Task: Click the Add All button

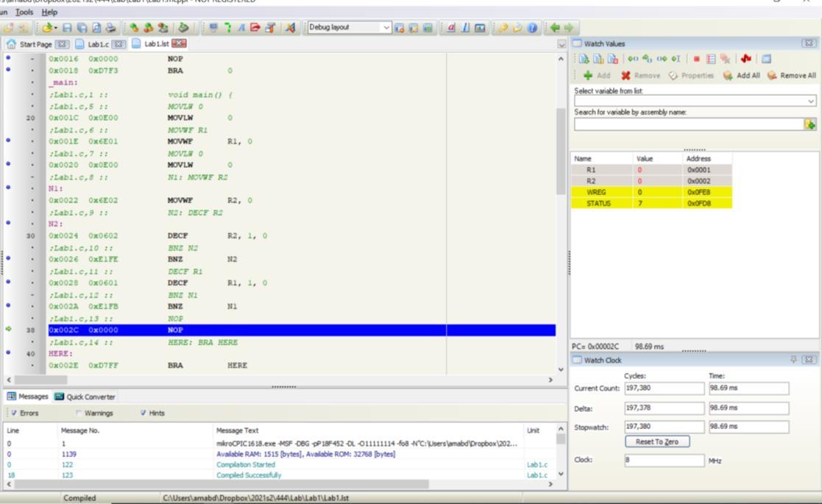Action: coord(741,76)
